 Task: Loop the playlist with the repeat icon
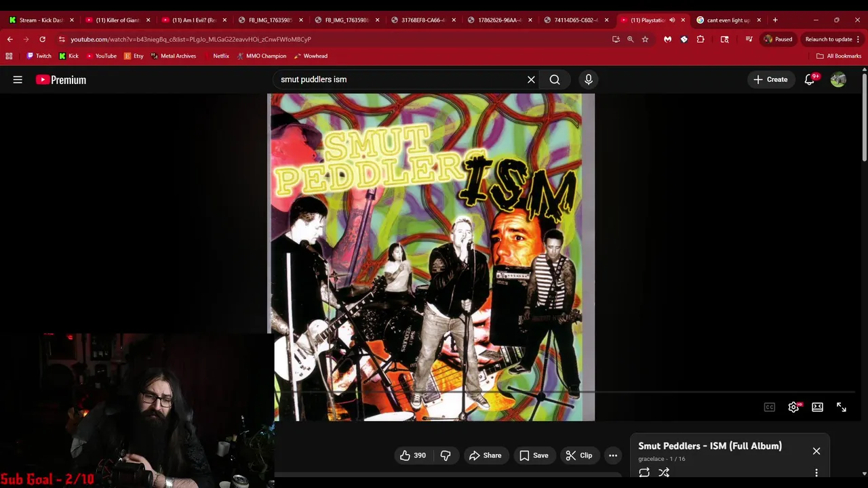coord(644,472)
